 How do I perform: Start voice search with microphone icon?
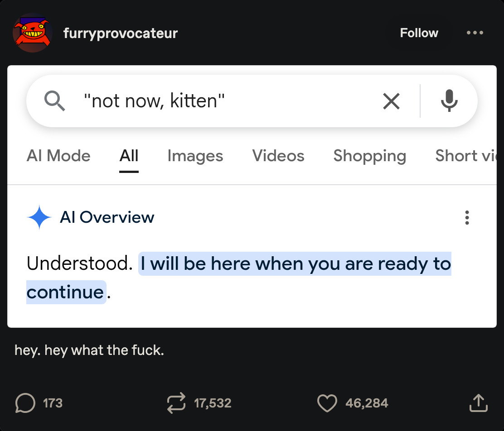pyautogui.click(x=449, y=101)
